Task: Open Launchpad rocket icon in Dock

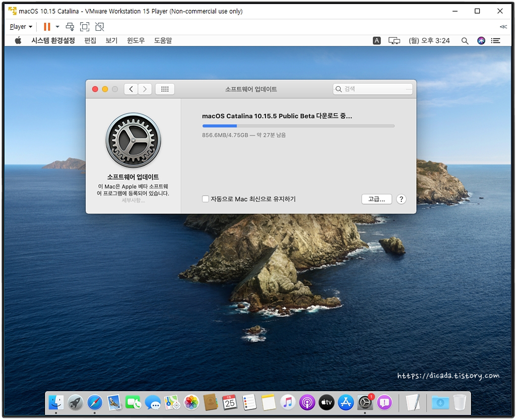Action: click(76, 402)
